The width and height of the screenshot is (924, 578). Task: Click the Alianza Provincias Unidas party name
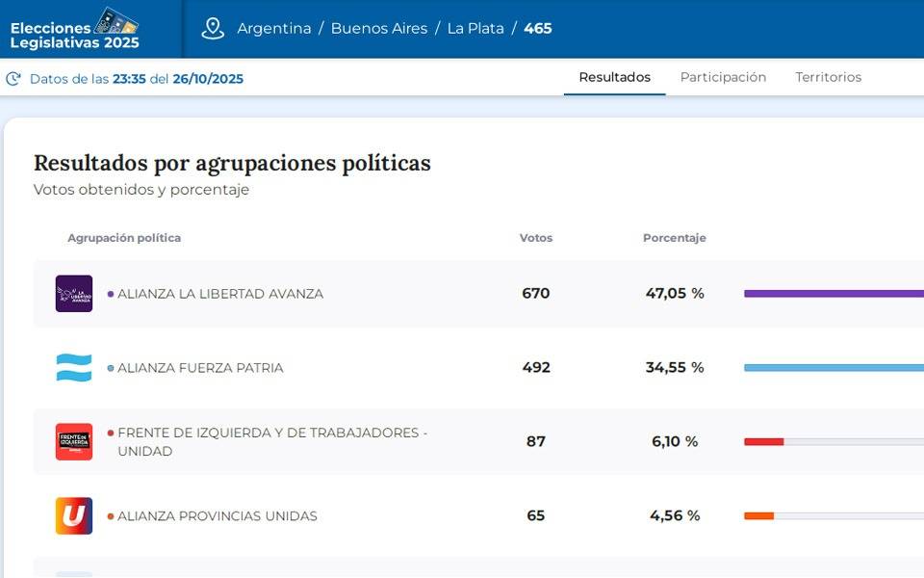coord(217,516)
